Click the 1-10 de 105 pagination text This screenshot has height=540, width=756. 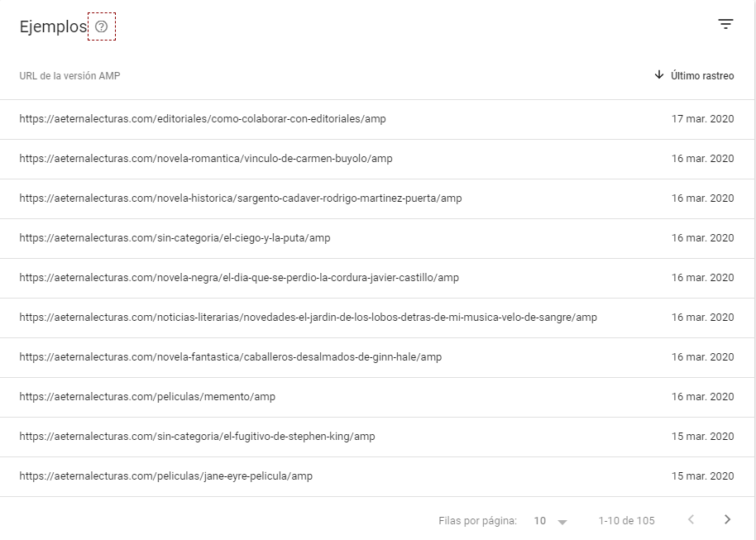626,521
